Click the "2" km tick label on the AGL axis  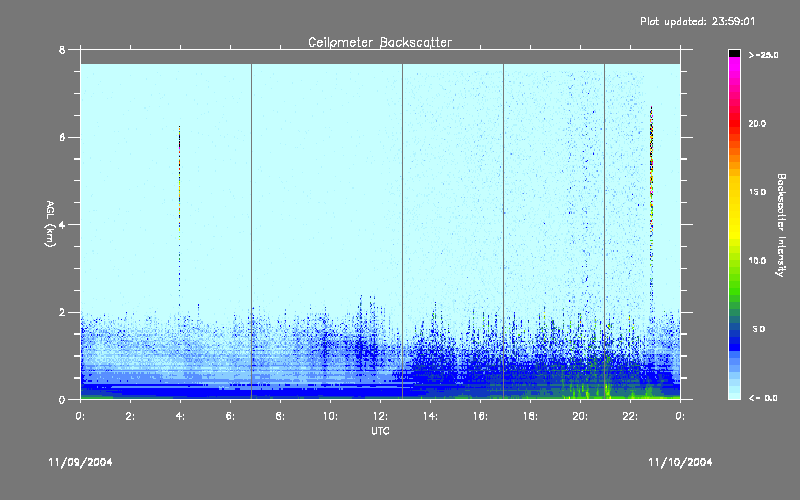tap(62, 312)
